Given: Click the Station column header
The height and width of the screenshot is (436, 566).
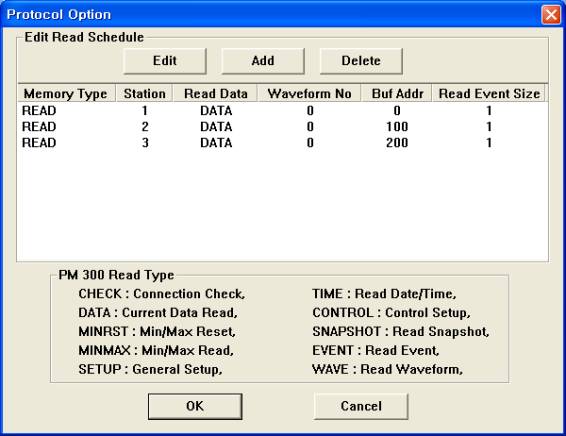Looking at the screenshot, I should [x=144, y=94].
